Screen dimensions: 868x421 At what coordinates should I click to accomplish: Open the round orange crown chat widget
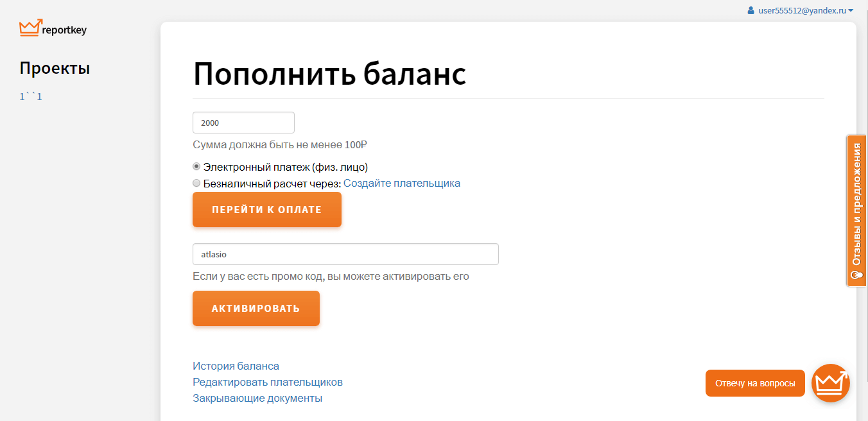click(x=830, y=383)
